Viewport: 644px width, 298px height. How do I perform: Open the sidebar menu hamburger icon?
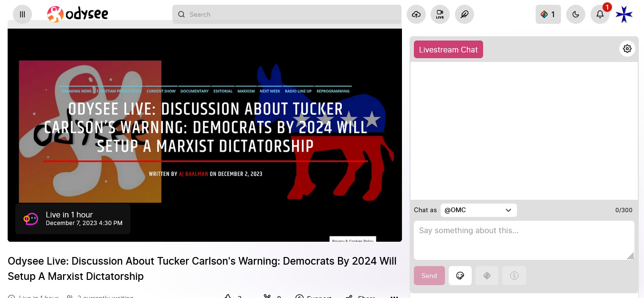pos(22,14)
